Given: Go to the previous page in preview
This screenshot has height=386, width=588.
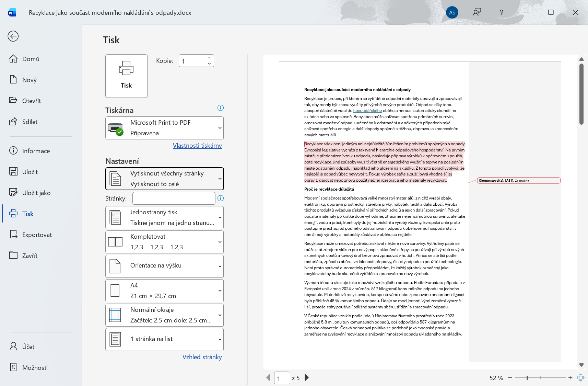Looking at the screenshot, I should 268,377.
